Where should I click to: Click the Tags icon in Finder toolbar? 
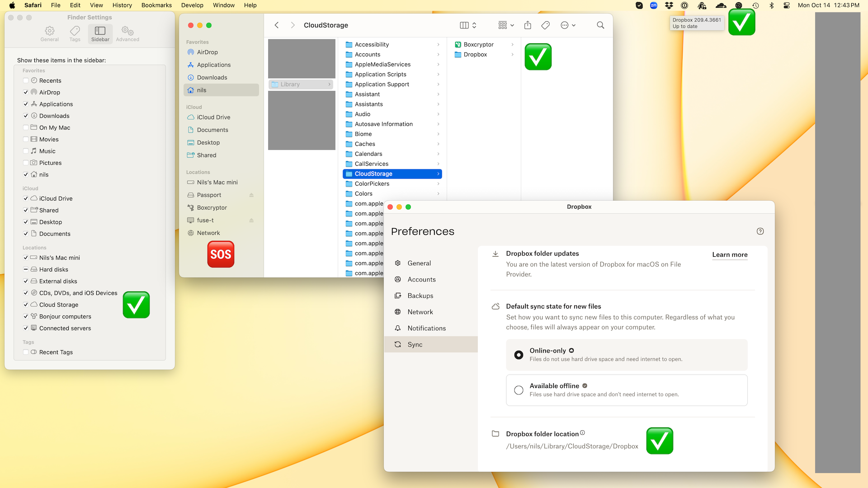click(545, 25)
